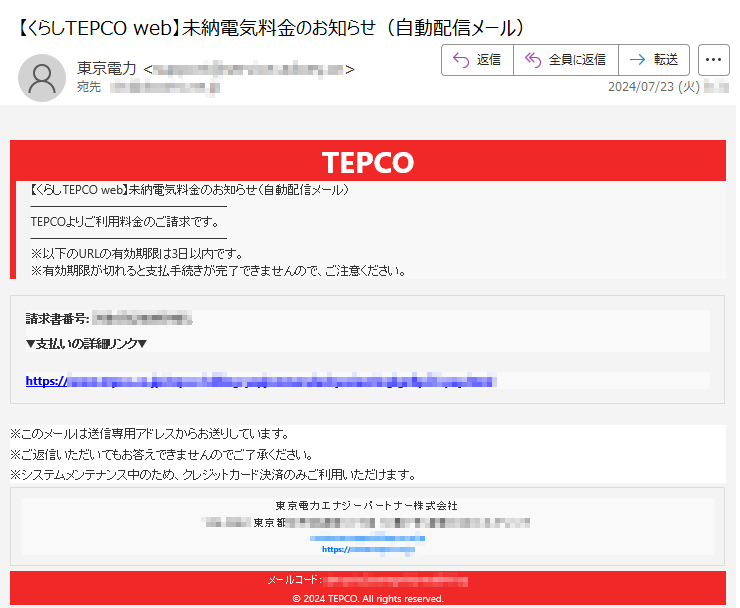Click the small https link in footer

[x=368, y=549]
